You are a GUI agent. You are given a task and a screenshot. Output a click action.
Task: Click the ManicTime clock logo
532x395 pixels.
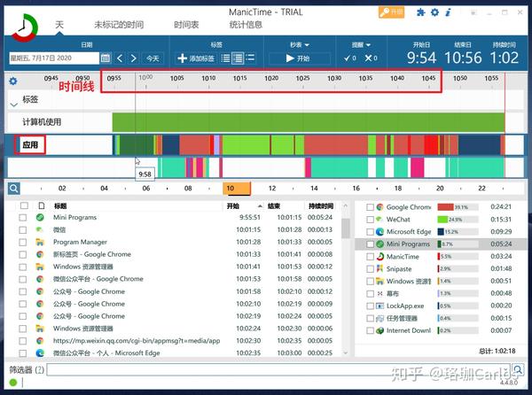[x=25, y=28]
